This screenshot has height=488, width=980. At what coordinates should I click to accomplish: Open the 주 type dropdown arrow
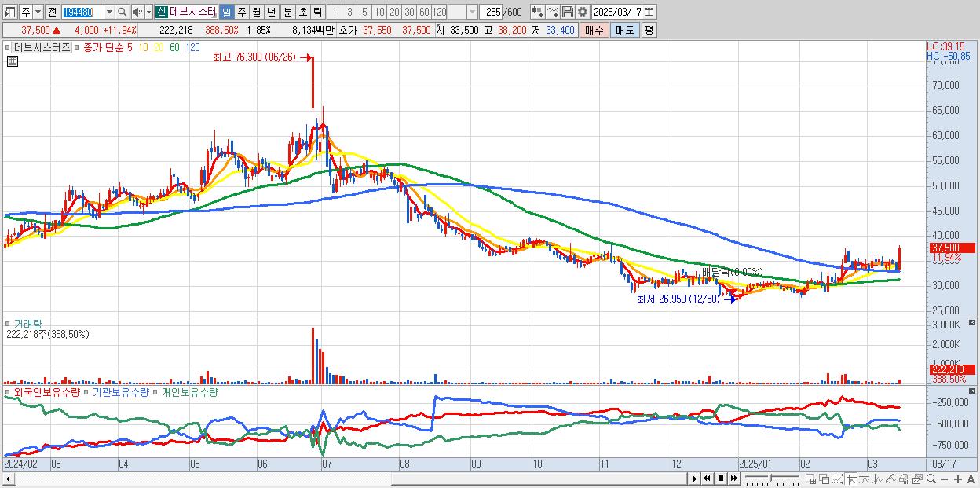[x=38, y=12]
